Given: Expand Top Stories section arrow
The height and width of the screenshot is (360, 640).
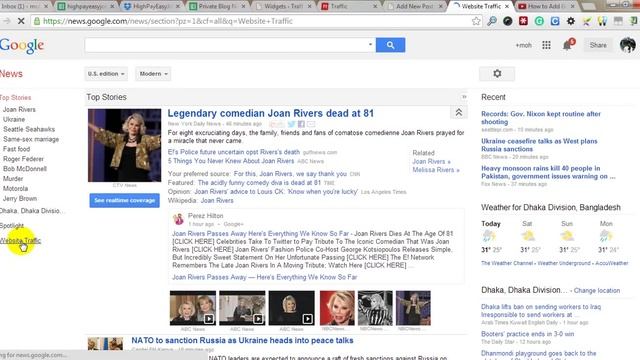Looking at the screenshot, I should [464, 97].
